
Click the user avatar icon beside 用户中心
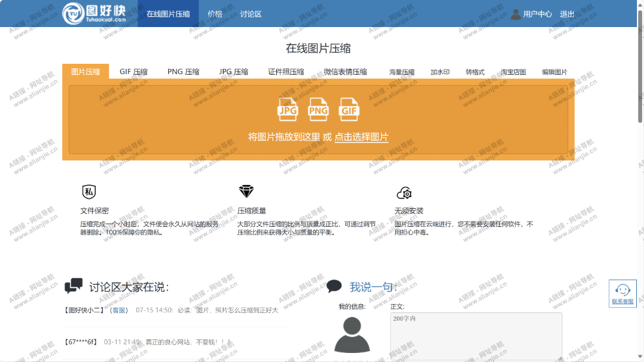click(x=515, y=14)
